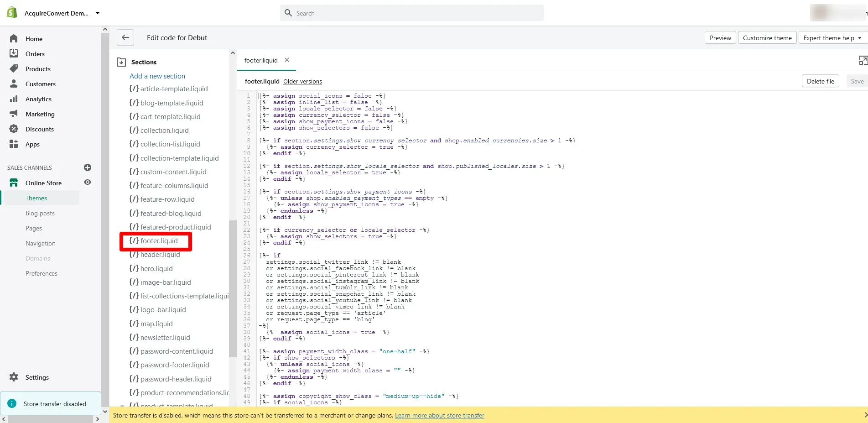Select the footer.liquid editor tab
Image resolution: width=868 pixels, height=423 pixels.
point(261,60)
